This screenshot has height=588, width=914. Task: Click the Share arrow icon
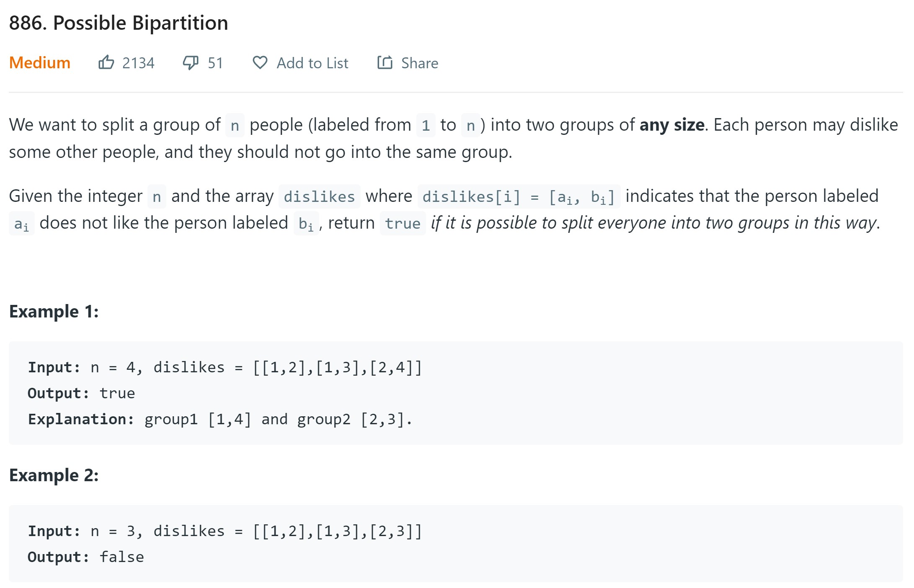pos(385,62)
